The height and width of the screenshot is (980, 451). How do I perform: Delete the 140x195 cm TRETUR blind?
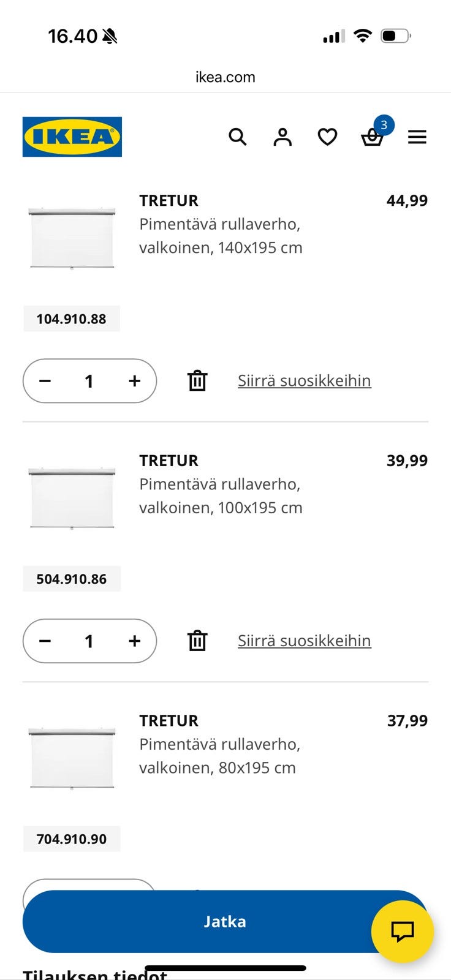click(197, 381)
